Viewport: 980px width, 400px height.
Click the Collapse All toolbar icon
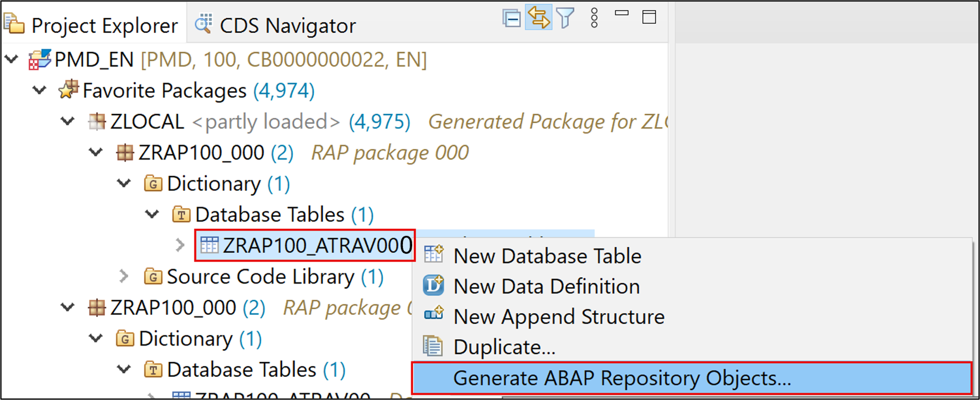(x=511, y=18)
